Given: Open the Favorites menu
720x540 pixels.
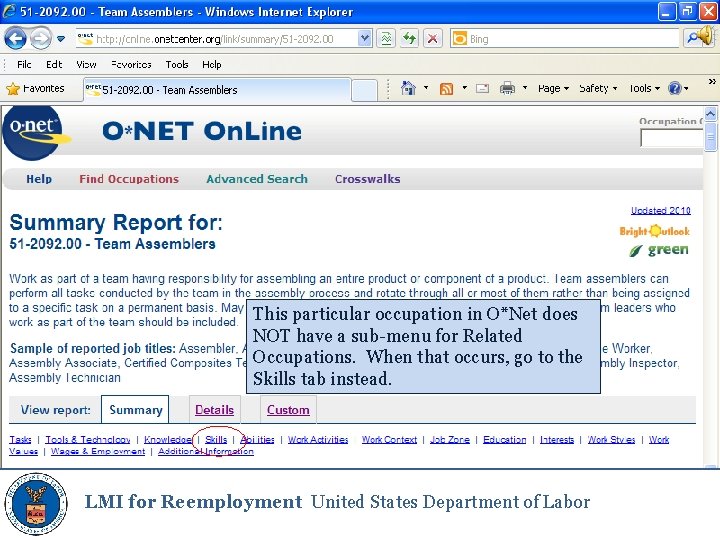Looking at the screenshot, I should (x=131, y=65).
